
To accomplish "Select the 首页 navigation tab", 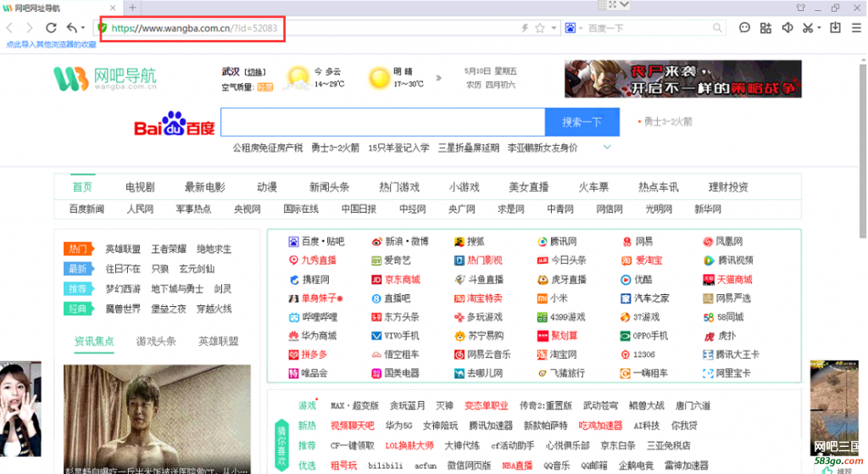I will tap(82, 187).
